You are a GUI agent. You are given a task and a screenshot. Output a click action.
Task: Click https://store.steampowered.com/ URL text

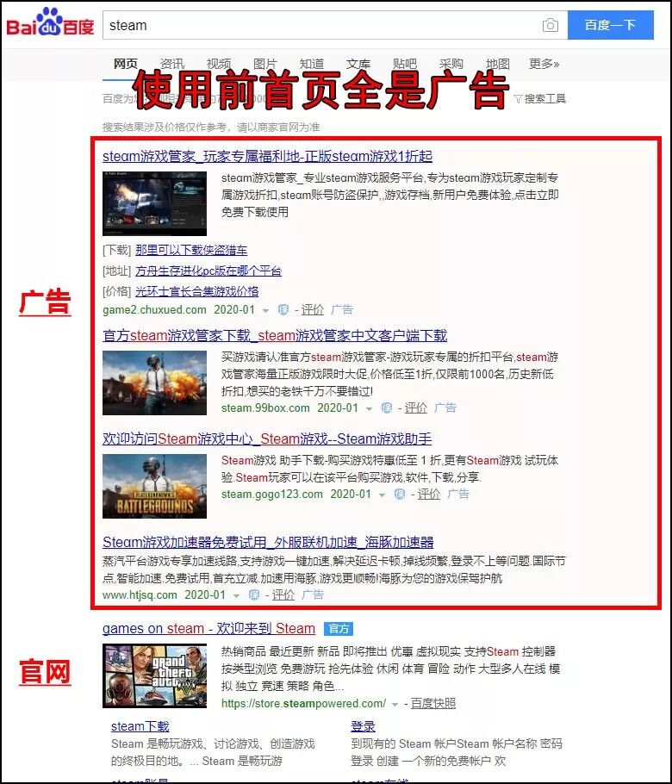pos(303,704)
